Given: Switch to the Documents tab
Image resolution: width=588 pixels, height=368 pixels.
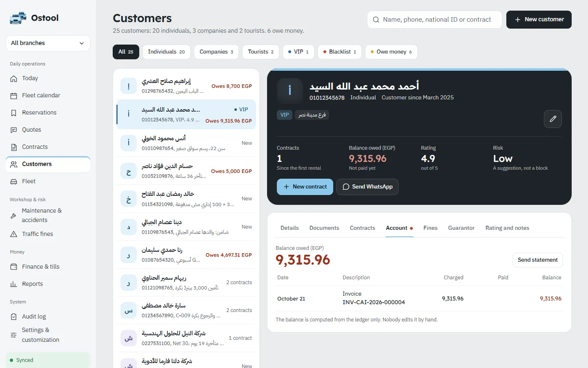Looking at the screenshot, I should [x=324, y=228].
